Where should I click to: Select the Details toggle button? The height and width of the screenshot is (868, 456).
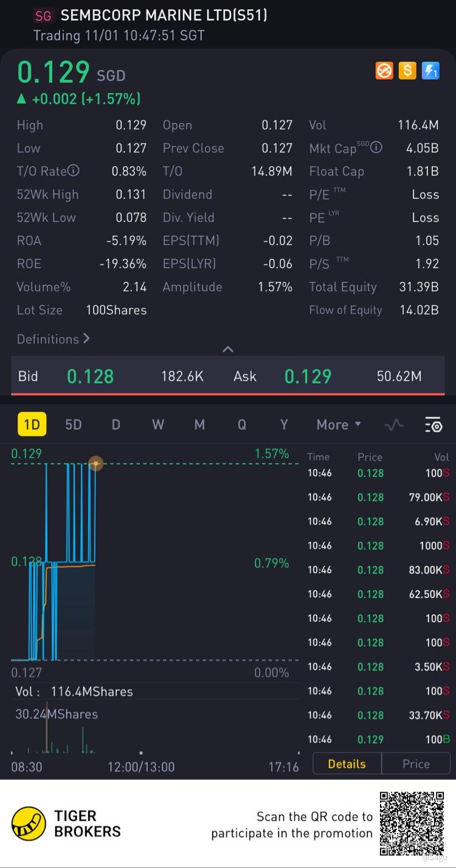(347, 764)
